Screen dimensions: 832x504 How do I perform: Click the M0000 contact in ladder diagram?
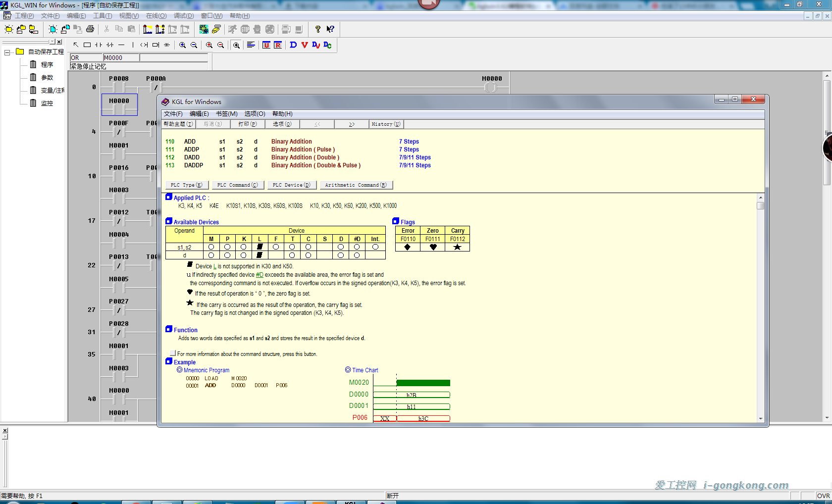coord(119,104)
